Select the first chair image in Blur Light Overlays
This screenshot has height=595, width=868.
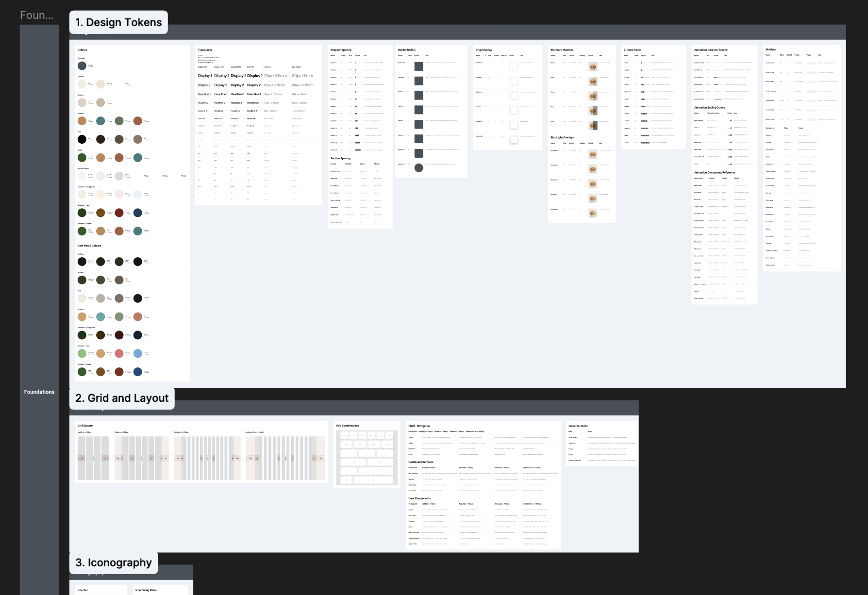[593, 154]
